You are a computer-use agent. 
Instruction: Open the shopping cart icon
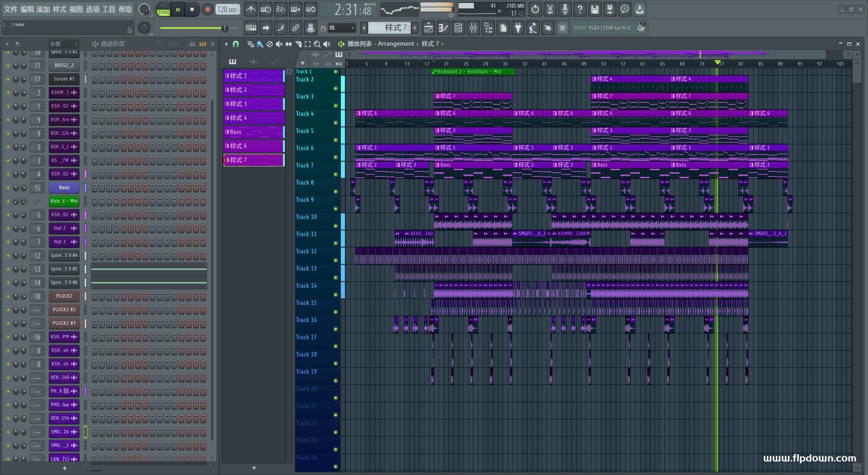coord(562,28)
